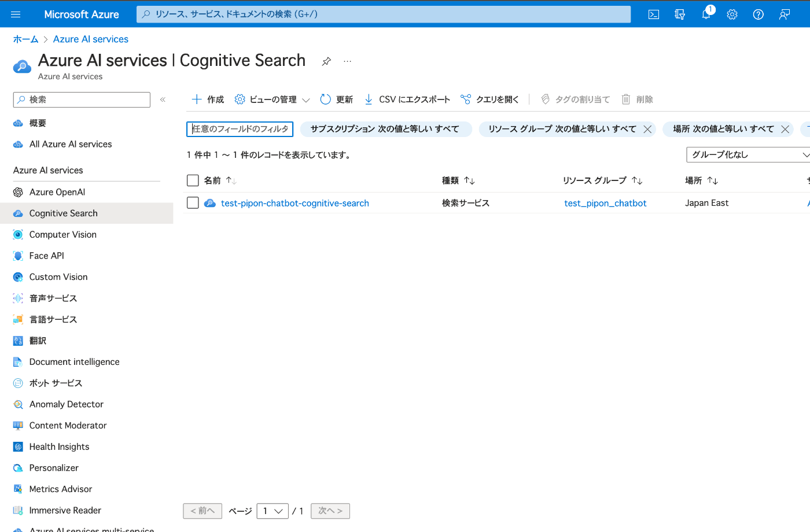
Task: Click the 音声サービス sidebar icon
Action: pyautogui.click(x=18, y=298)
